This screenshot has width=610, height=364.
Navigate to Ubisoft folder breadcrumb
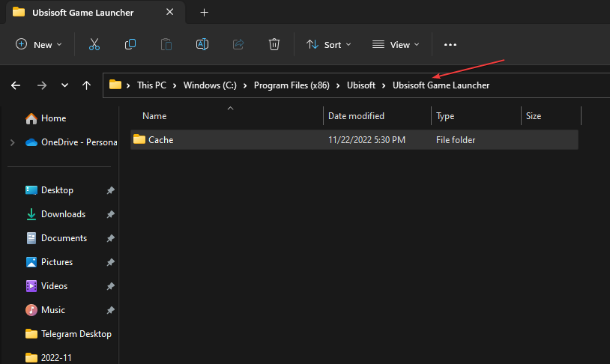click(361, 85)
